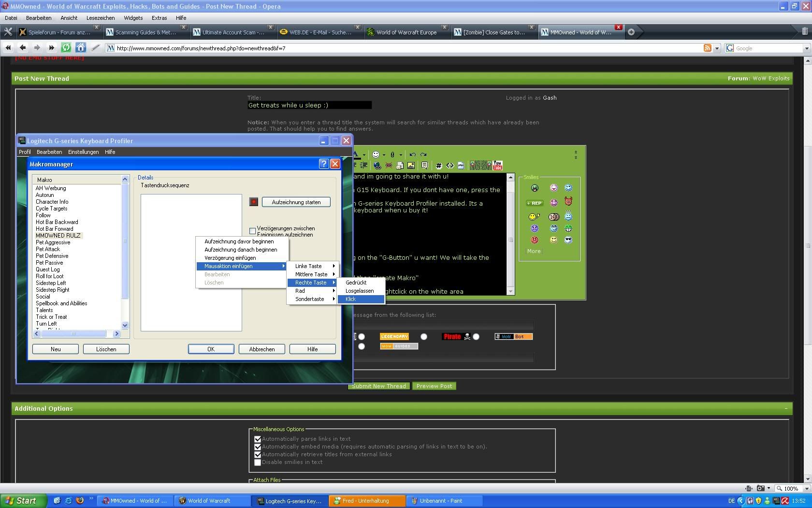Undo last edit in post editor
This screenshot has width=812, height=508.
(x=412, y=154)
